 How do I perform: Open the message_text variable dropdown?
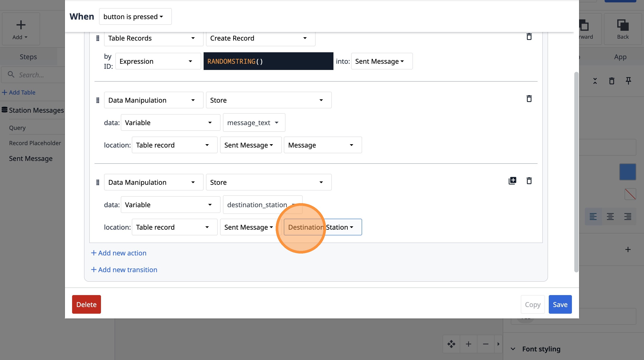click(x=254, y=123)
